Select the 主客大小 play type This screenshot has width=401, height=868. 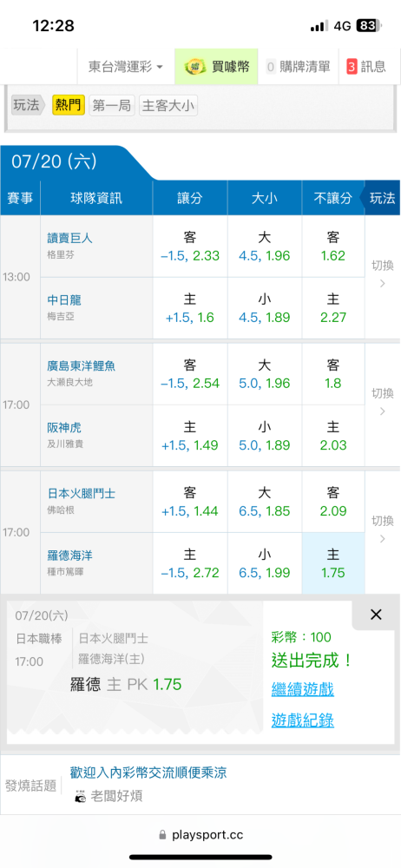[168, 105]
